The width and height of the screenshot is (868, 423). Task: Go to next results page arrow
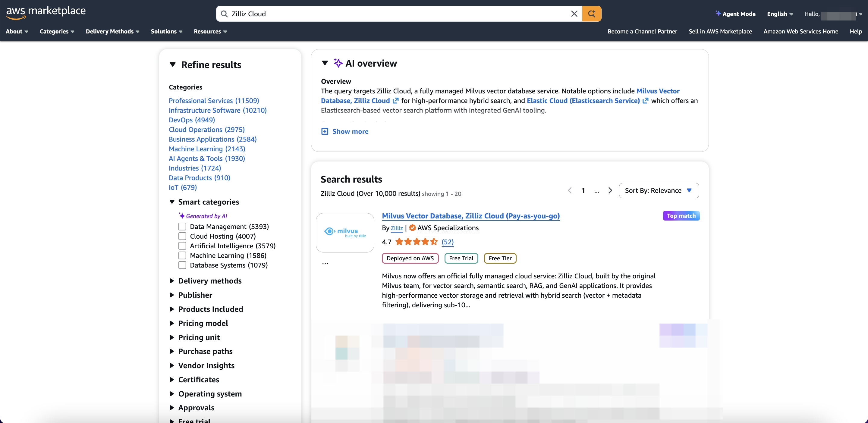point(610,191)
